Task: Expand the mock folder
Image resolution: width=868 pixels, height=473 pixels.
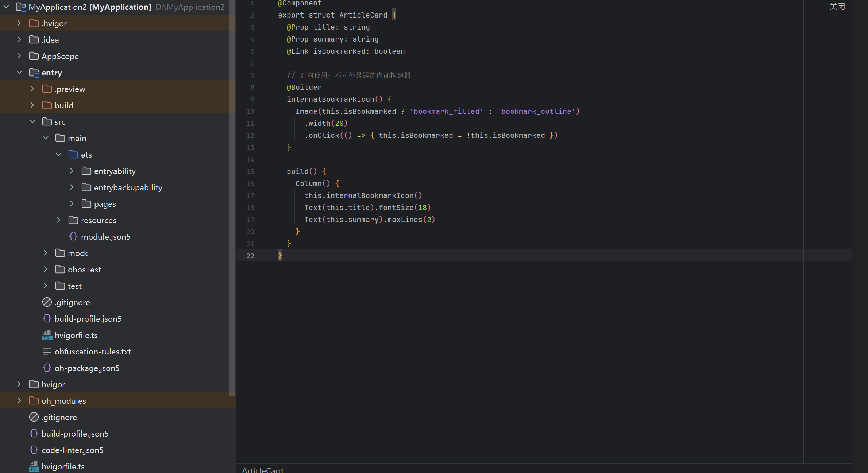Action: click(46, 253)
